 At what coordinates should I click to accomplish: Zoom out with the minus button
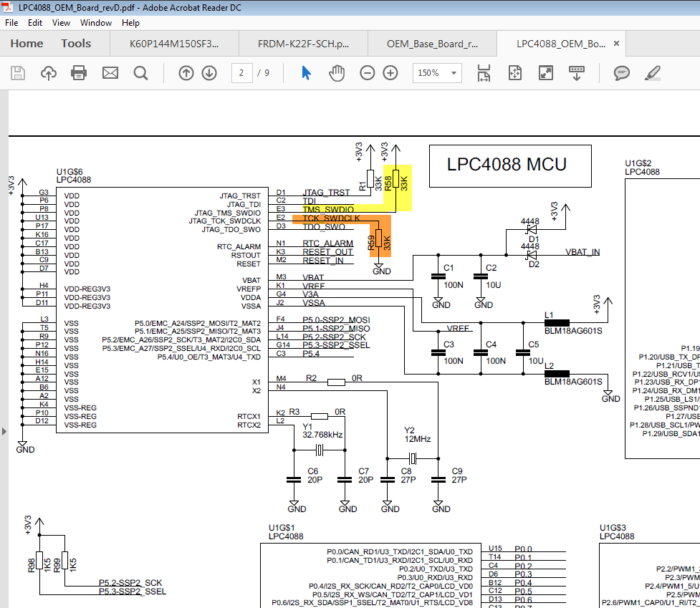pyautogui.click(x=368, y=73)
